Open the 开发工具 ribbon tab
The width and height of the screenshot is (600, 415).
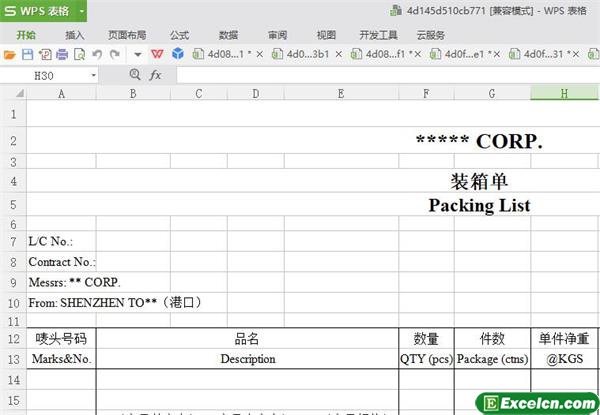tap(378, 36)
